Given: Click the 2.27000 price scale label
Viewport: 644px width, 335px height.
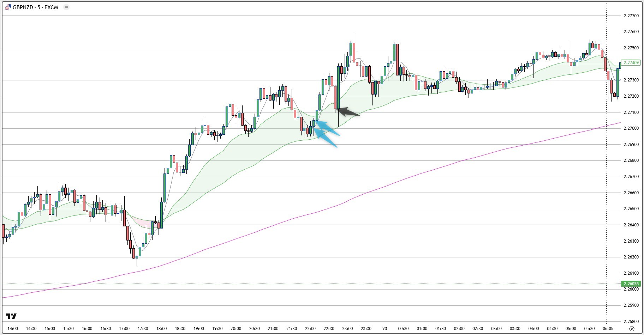Looking at the screenshot, I should coord(631,128).
